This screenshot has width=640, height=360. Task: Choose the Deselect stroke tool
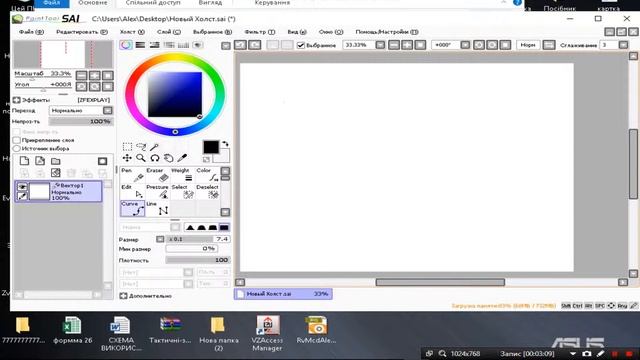point(207,191)
